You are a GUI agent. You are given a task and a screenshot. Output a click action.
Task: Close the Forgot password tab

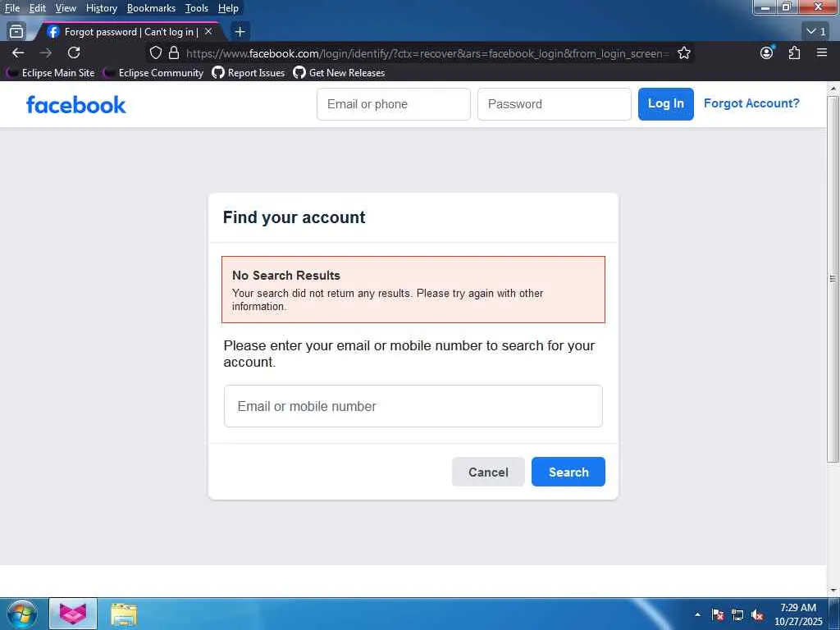208,32
